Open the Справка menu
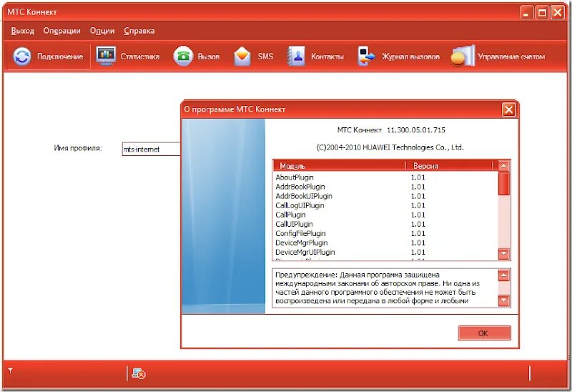The height and width of the screenshot is (392, 572). tap(139, 31)
